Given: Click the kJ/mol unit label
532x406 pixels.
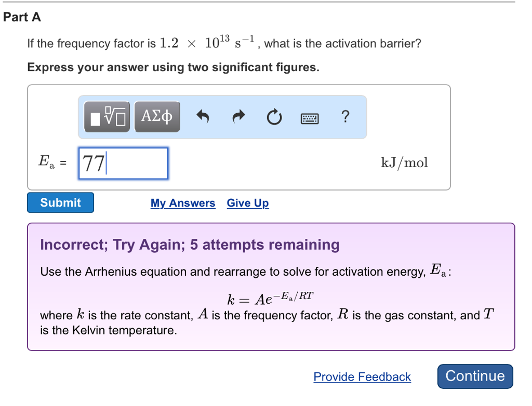Looking at the screenshot, I should tap(404, 162).
